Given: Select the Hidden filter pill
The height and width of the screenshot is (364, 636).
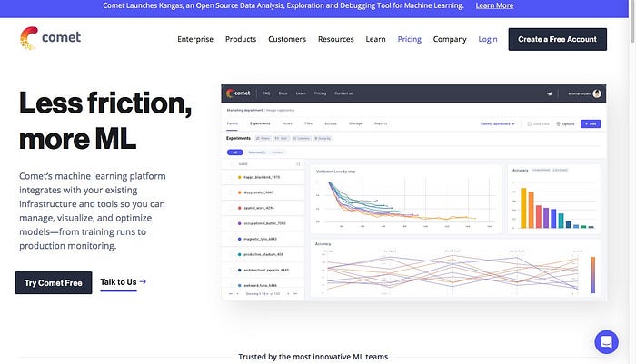Looking at the screenshot, I should coord(277,152).
